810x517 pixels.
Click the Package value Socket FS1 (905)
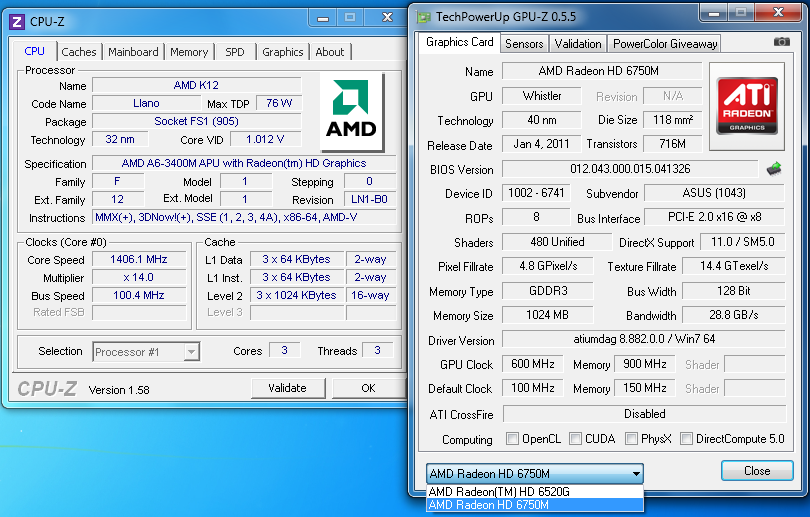pyautogui.click(x=197, y=121)
